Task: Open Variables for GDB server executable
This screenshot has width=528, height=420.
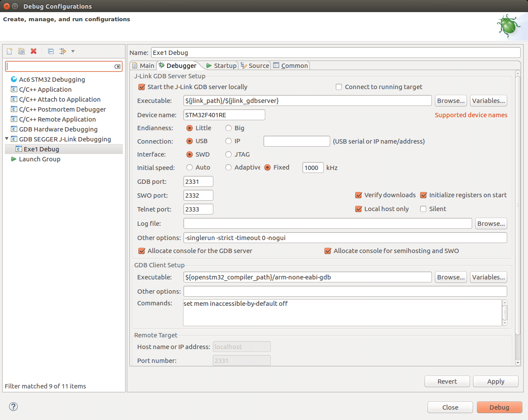Action: pyautogui.click(x=488, y=101)
